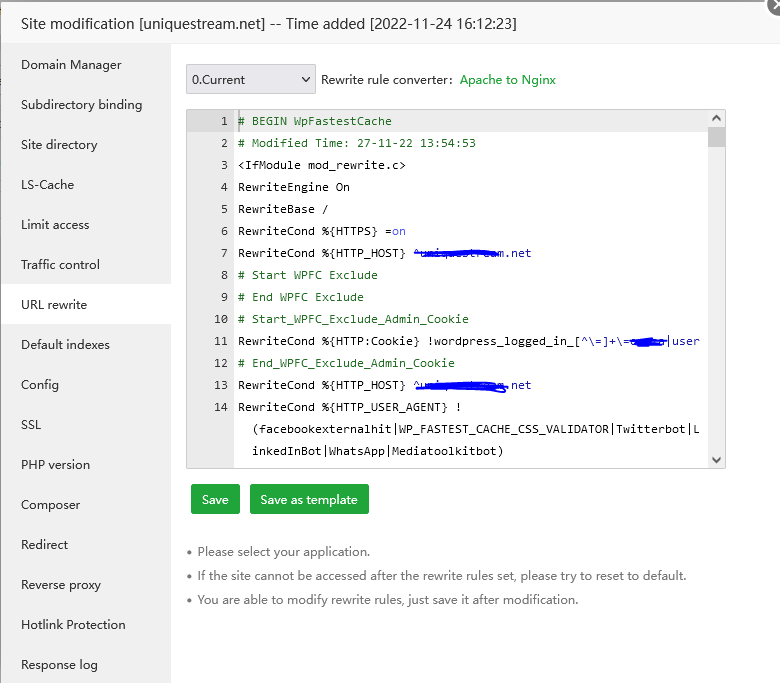Image resolution: width=780 pixels, height=683 pixels.
Task: Expand the 0.Current rewrite template dropdown
Action: tap(250, 79)
